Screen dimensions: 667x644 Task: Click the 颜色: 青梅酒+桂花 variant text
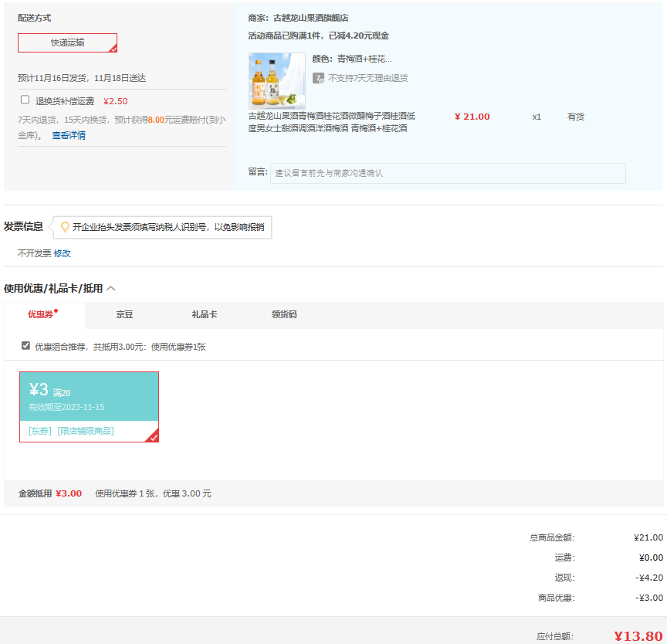click(x=352, y=59)
